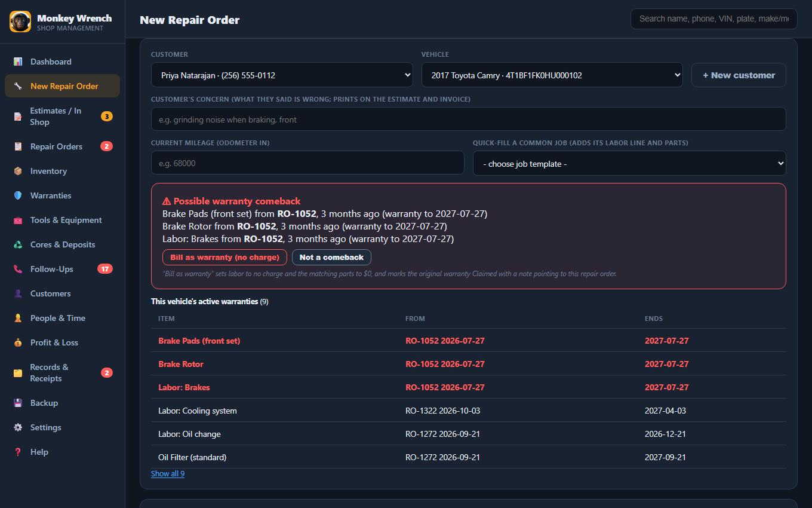
Task: Open Profit & Loss page
Action: [62, 342]
